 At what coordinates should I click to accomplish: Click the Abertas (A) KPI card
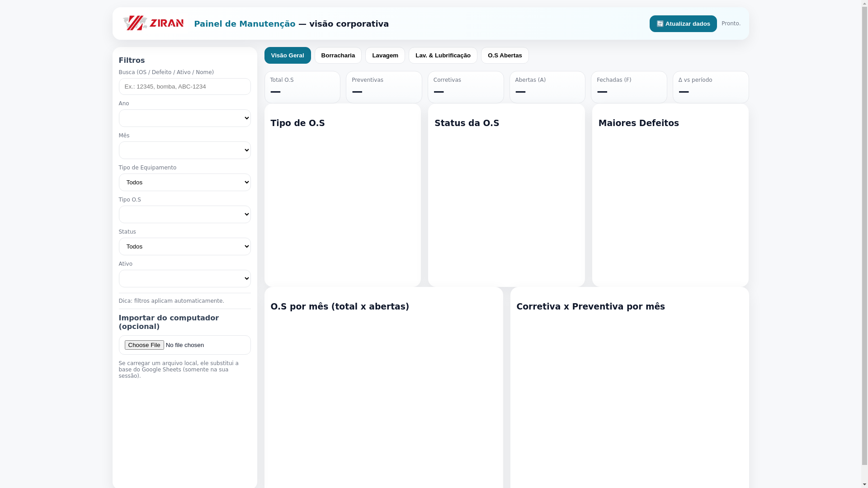click(547, 87)
